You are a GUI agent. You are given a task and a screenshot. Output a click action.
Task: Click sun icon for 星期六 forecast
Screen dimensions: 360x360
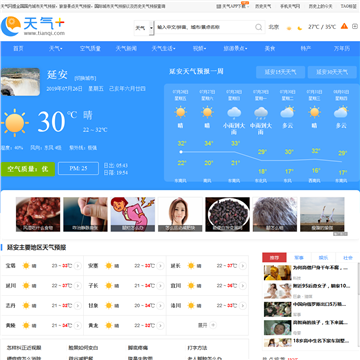pyautogui.click(x=207, y=112)
